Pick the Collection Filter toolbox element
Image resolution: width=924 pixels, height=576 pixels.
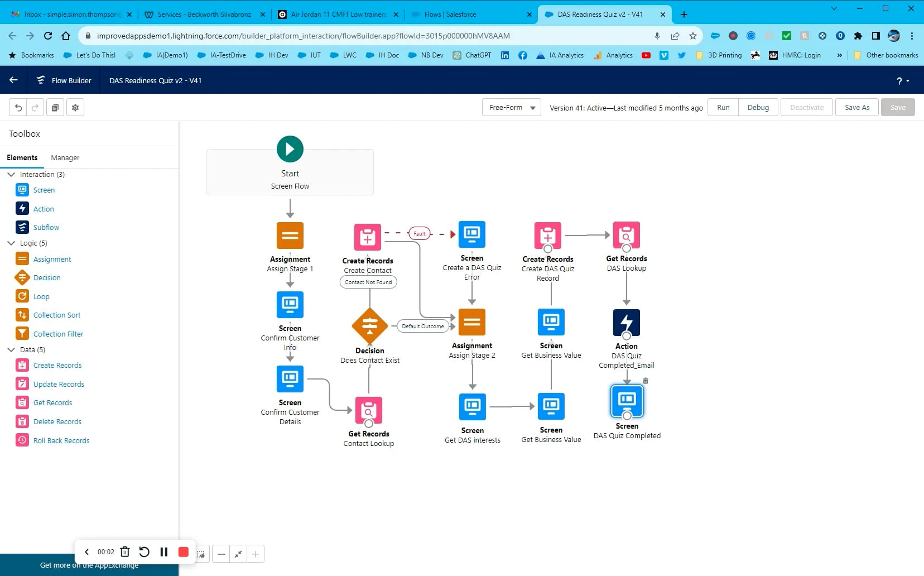click(58, 334)
